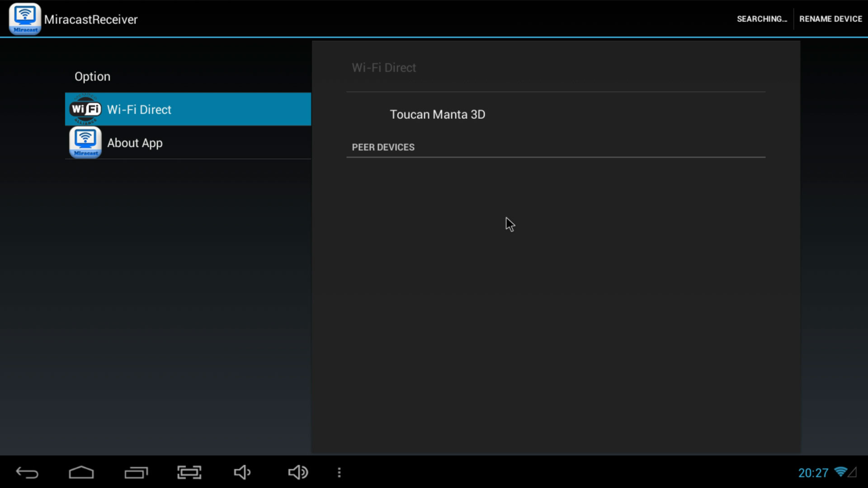Lower volume with the volume down icon
Viewport: 868px width, 488px height.
click(x=242, y=473)
